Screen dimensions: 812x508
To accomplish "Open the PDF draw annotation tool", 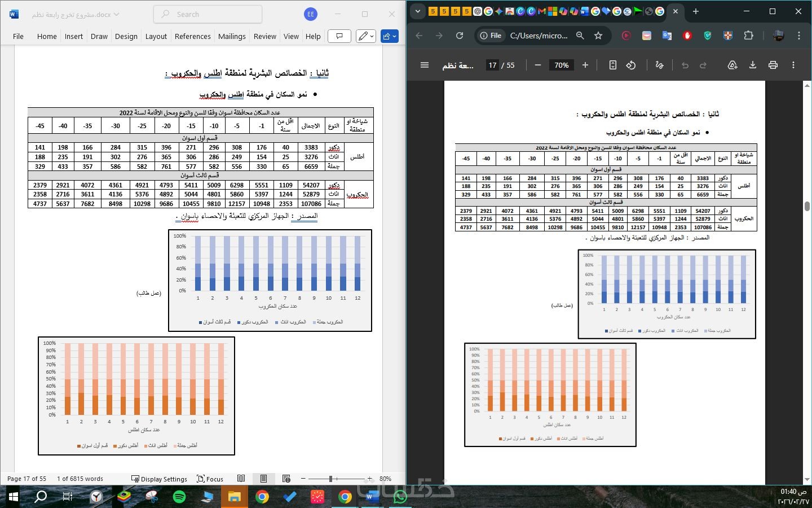I will pyautogui.click(x=659, y=65).
